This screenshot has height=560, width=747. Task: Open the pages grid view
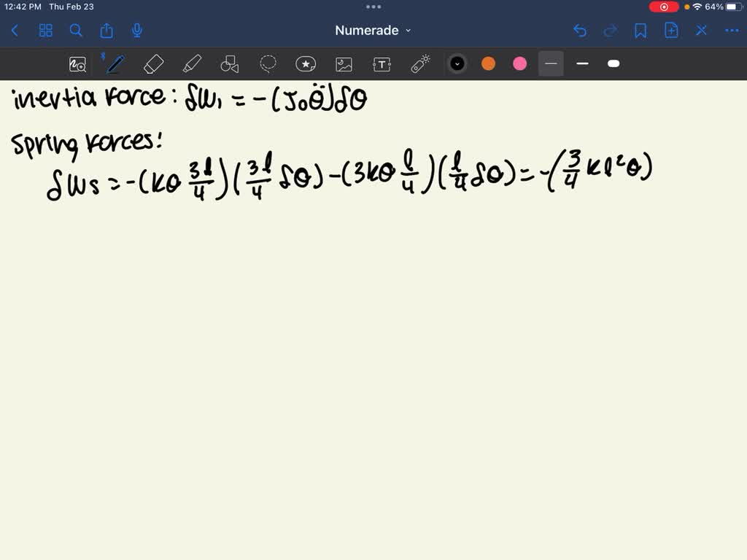tap(45, 31)
